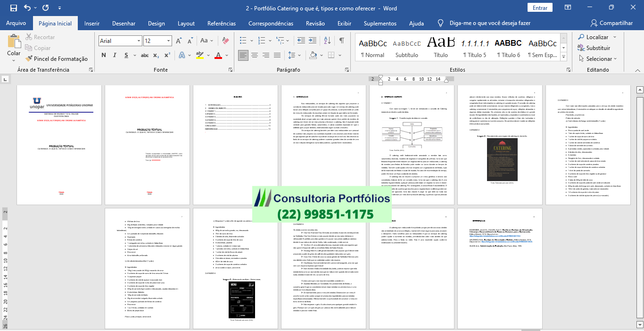Click the Entrar sign-in button
Screen dimensions: 644x331
pyautogui.click(x=540, y=8)
